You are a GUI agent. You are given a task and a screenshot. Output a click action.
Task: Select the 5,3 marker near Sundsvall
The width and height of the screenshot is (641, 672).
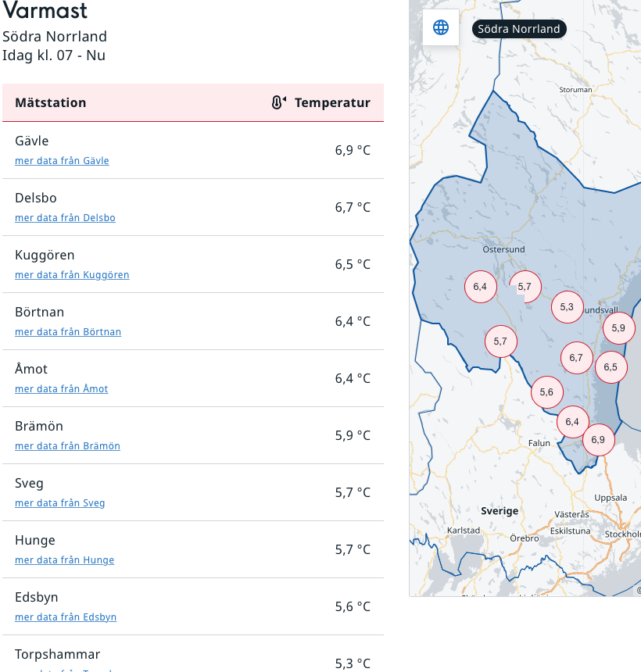[567, 307]
